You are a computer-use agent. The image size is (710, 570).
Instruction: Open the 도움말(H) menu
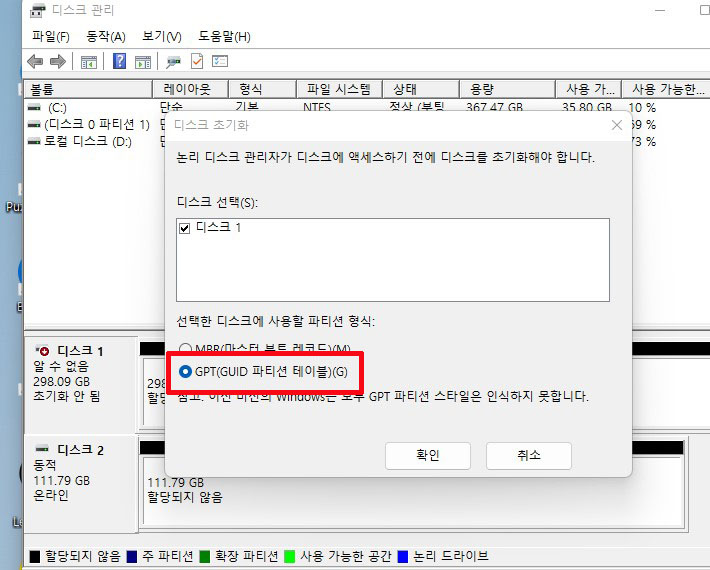[224, 36]
